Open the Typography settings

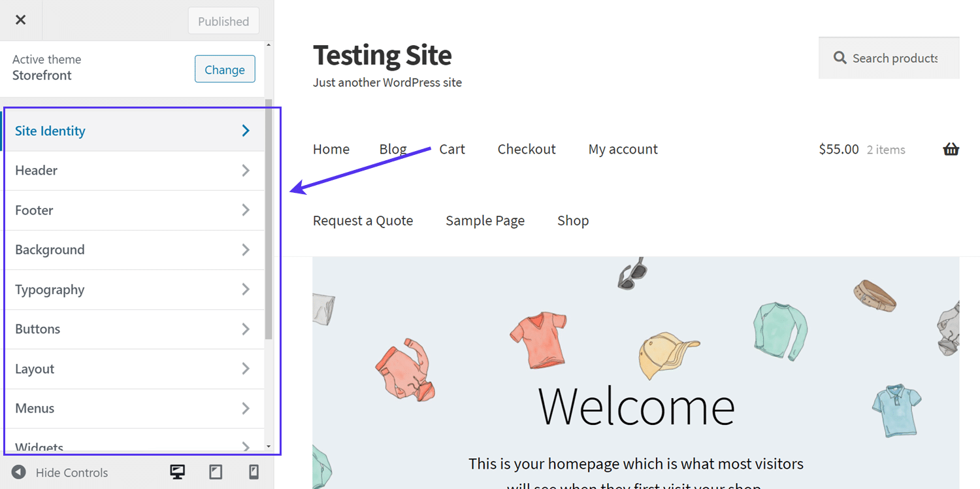131,290
